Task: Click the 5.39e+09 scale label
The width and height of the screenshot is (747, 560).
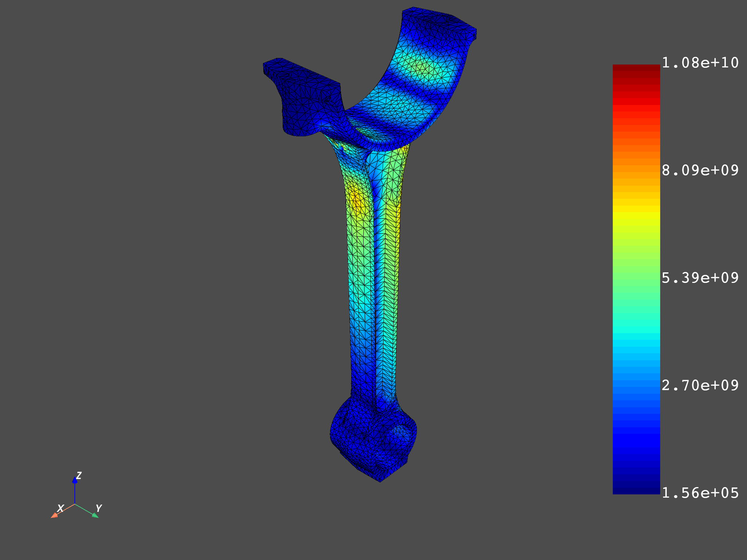Action: pos(700,278)
